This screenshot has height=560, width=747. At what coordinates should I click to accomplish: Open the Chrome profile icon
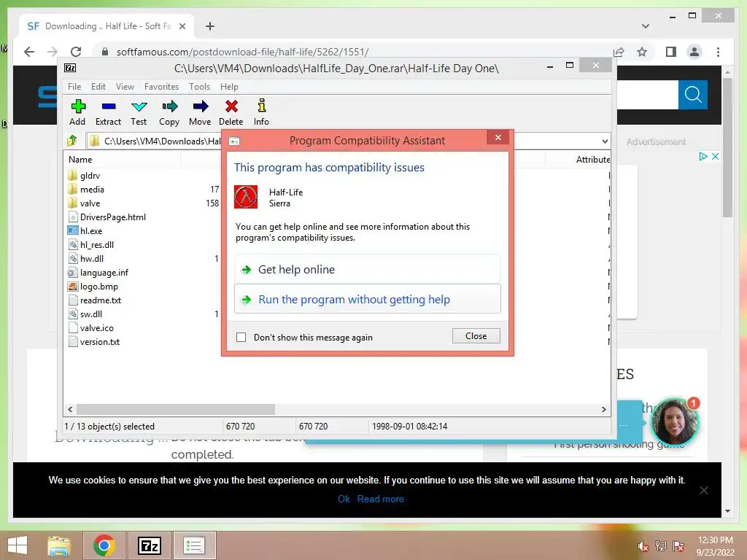point(694,52)
